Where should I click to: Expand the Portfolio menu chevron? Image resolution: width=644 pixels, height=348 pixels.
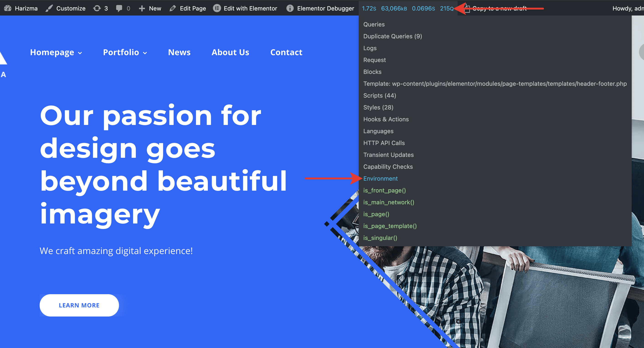[x=145, y=53]
